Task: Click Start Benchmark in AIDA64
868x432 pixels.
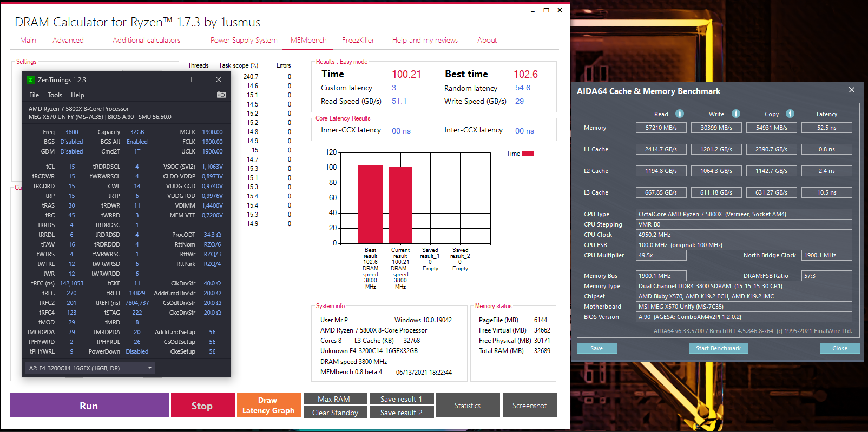Action: pos(719,348)
